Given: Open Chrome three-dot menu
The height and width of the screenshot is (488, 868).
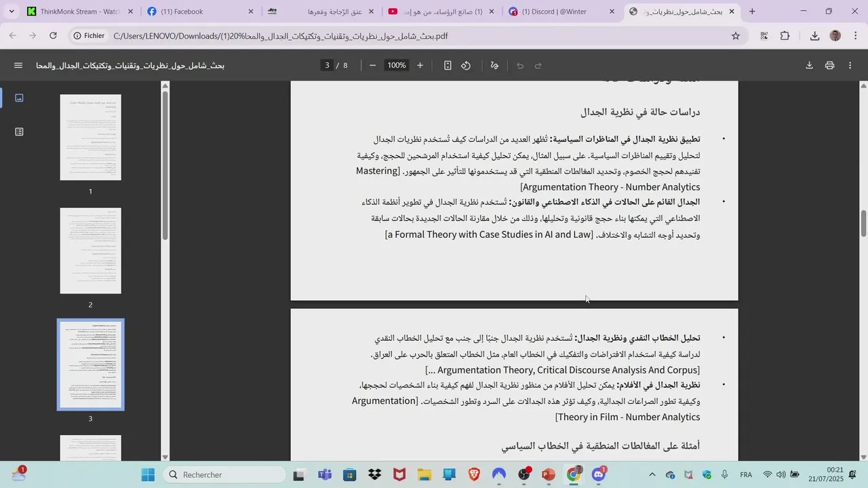Looking at the screenshot, I should pos(854,36).
